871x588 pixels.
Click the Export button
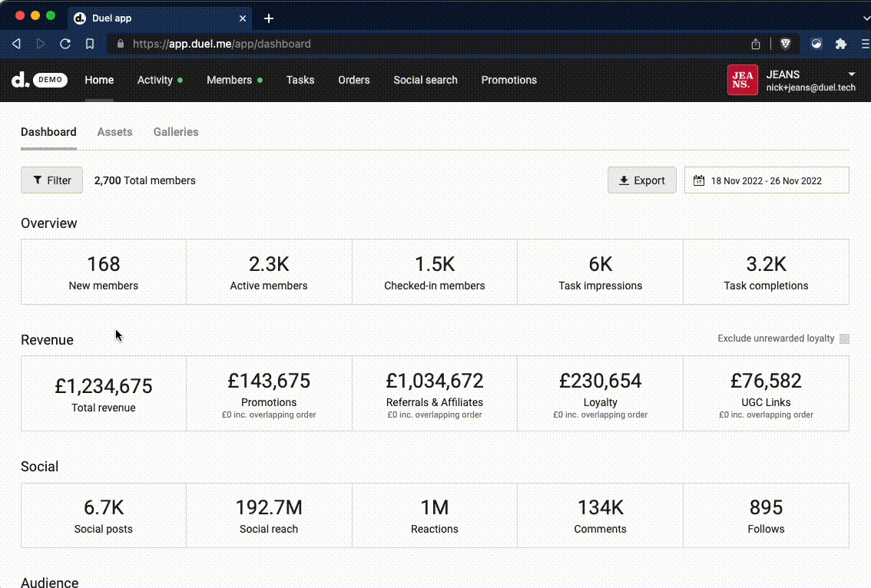tap(641, 180)
